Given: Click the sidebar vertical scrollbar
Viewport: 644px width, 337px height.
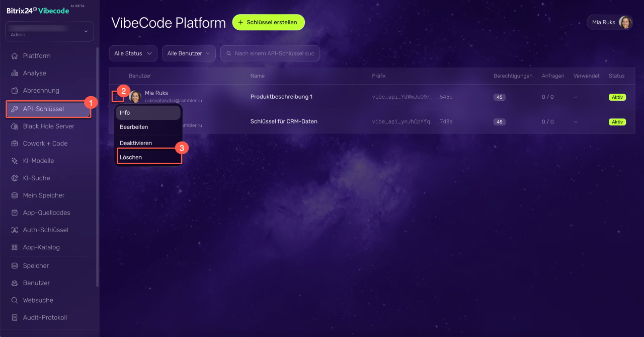Looking at the screenshot, I should (97, 166).
